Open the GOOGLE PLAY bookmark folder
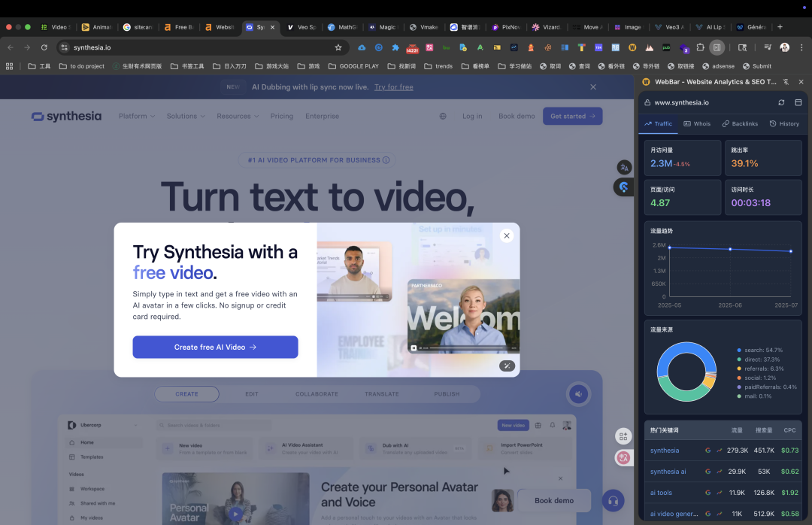The height and width of the screenshot is (525, 812). [353, 66]
